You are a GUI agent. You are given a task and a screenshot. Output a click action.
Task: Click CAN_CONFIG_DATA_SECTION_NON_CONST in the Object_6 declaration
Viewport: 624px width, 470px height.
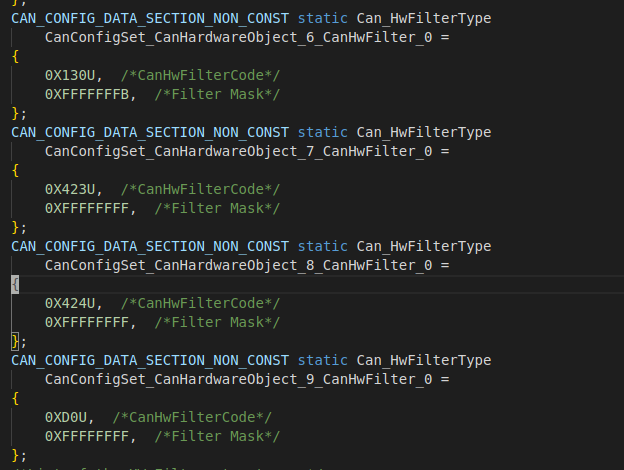pos(150,18)
